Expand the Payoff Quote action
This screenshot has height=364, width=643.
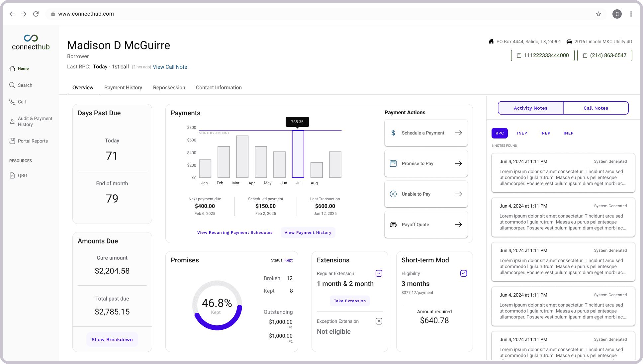pos(426,225)
